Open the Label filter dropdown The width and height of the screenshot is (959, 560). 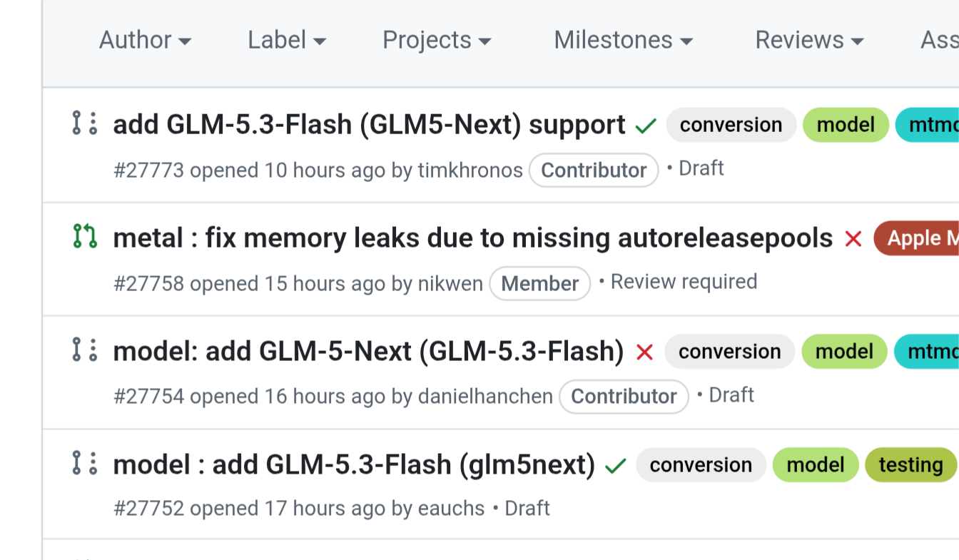pyautogui.click(x=287, y=40)
